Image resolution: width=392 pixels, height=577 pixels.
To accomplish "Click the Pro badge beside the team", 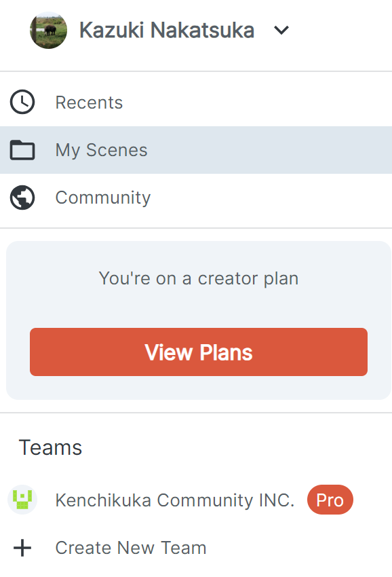I will pos(330,500).
